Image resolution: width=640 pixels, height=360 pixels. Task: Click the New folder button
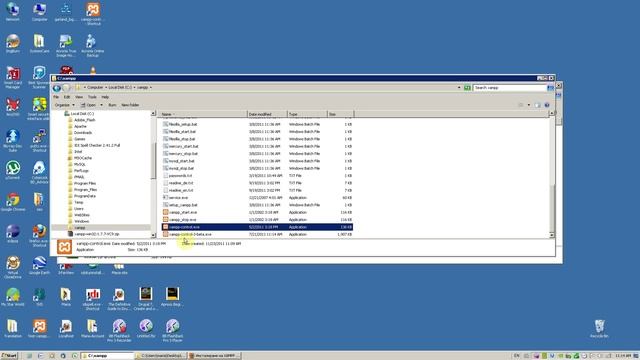(x=130, y=105)
